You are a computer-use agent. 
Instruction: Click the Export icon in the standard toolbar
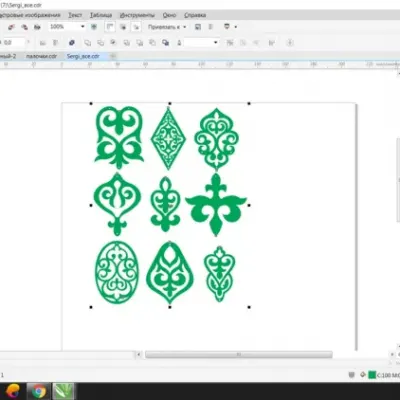pos(24,27)
